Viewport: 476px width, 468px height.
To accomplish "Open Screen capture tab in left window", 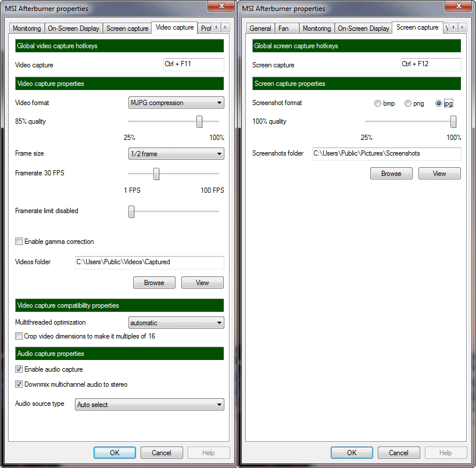I will [x=127, y=28].
